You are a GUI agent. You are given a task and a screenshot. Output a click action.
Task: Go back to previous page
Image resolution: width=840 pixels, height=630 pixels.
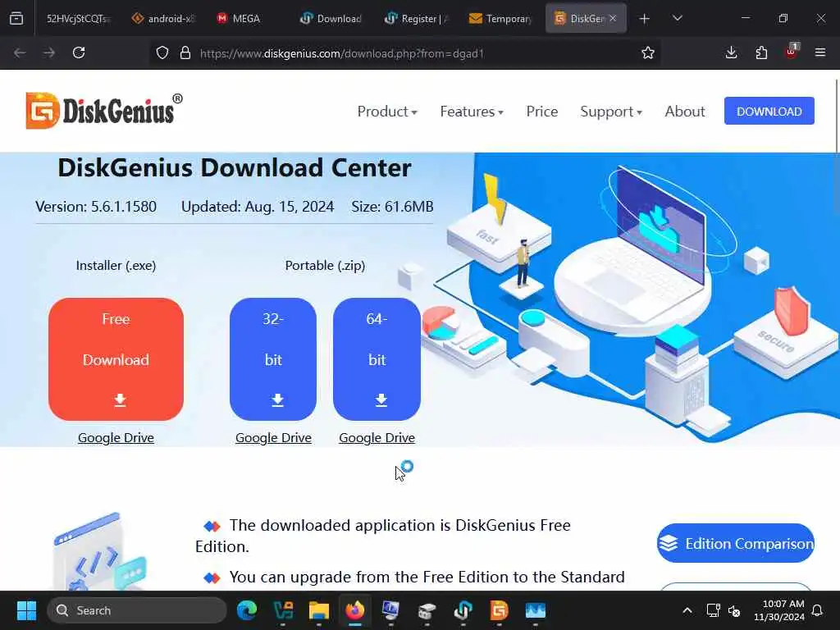(x=20, y=52)
